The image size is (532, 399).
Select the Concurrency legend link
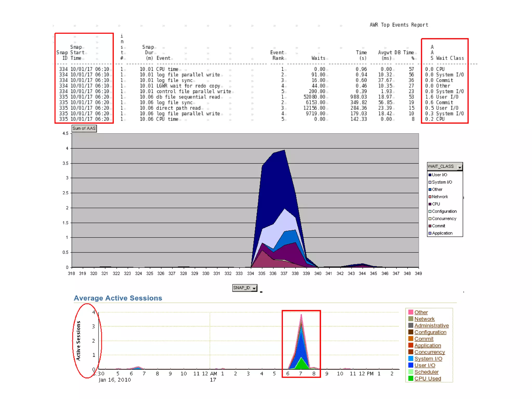(429, 352)
